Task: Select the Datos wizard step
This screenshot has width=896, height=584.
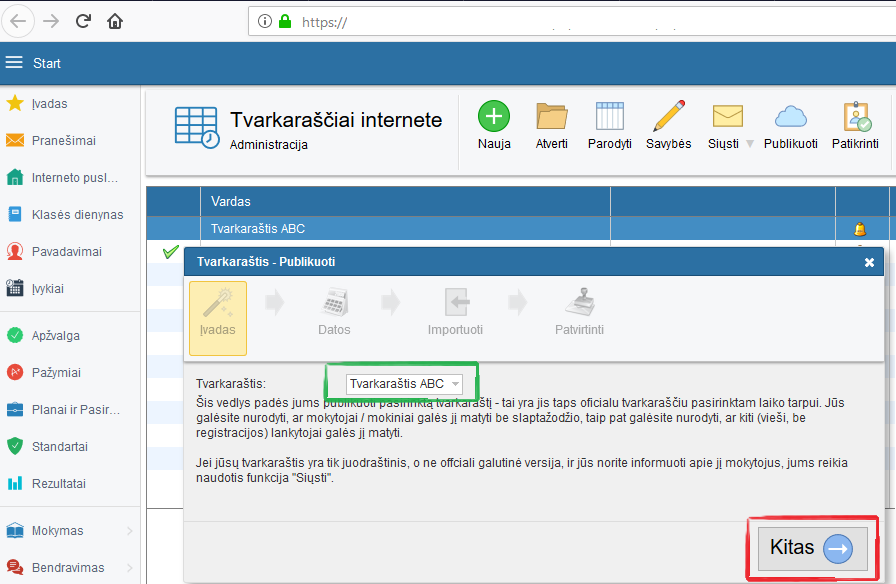Action: (x=334, y=312)
